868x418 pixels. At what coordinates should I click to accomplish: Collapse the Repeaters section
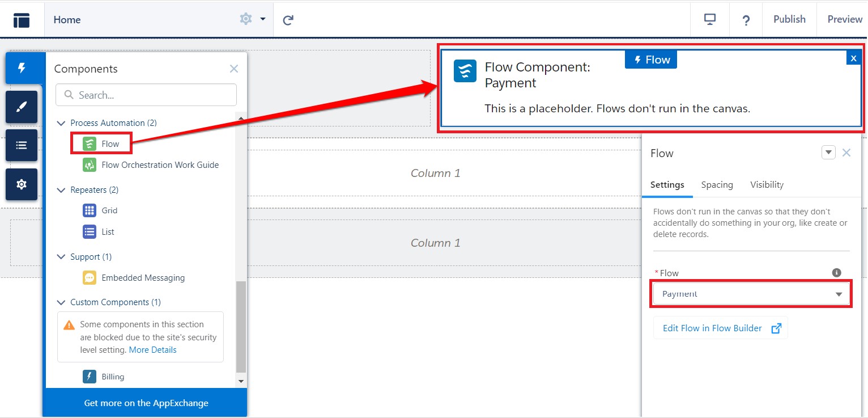[x=61, y=190]
